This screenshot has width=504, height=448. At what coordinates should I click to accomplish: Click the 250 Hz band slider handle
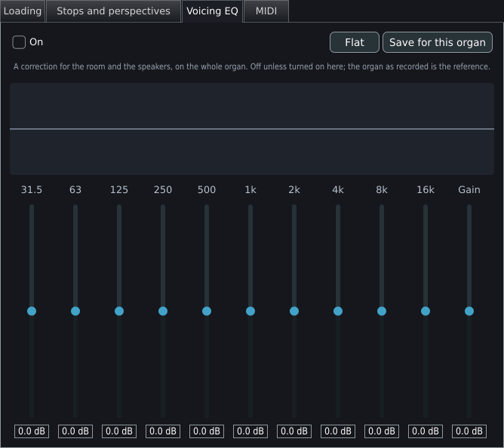coord(163,311)
